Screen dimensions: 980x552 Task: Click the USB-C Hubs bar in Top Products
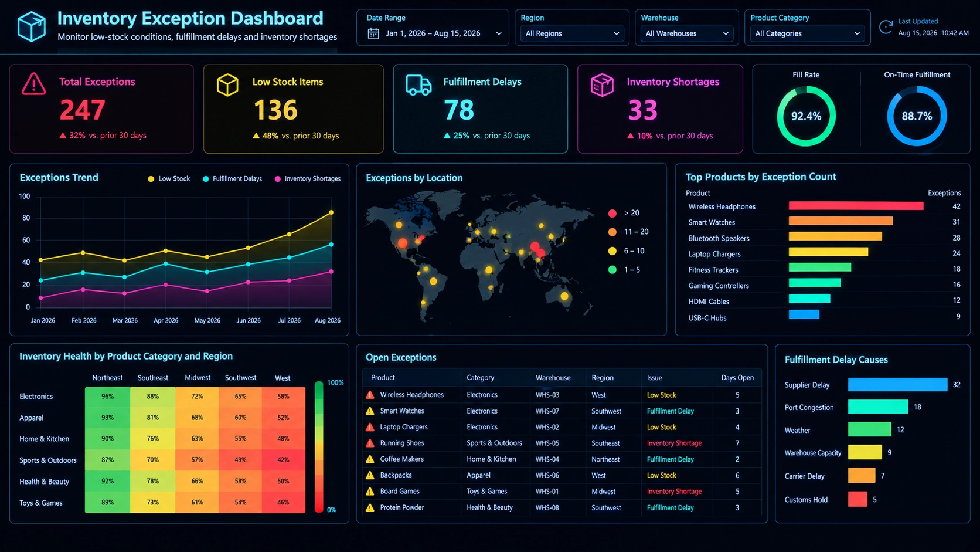804,314
